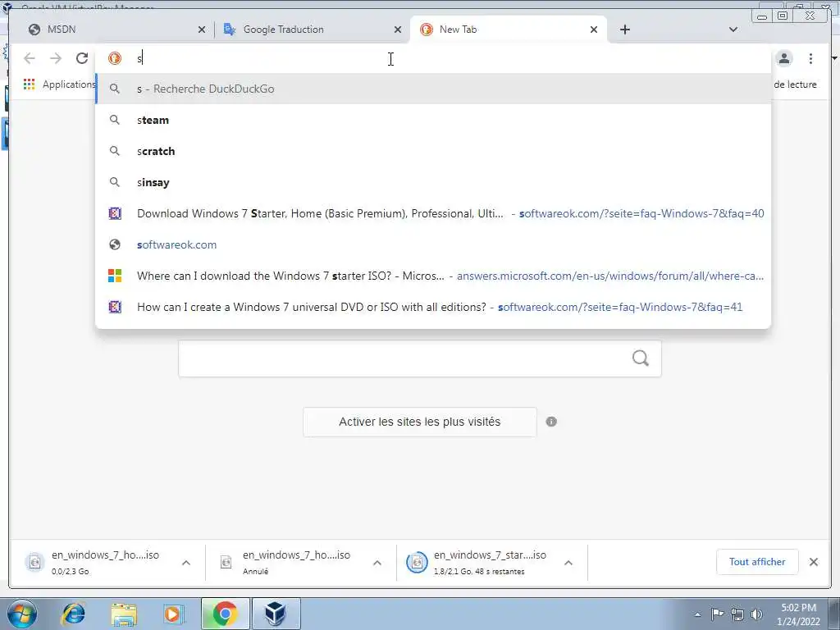Viewport: 840px width, 630px height.
Task: Click 'de lecture' reading list at bookmarks bar
Action: 795,84
